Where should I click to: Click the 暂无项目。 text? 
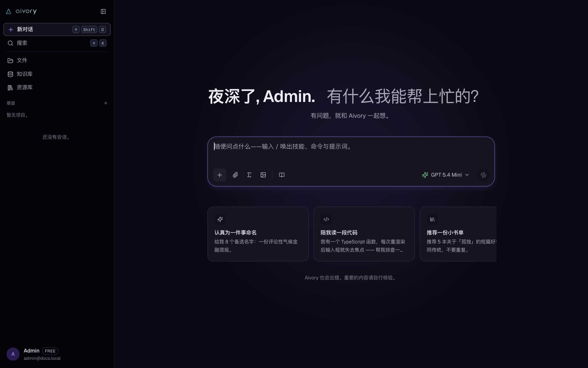click(x=18, y=115)
